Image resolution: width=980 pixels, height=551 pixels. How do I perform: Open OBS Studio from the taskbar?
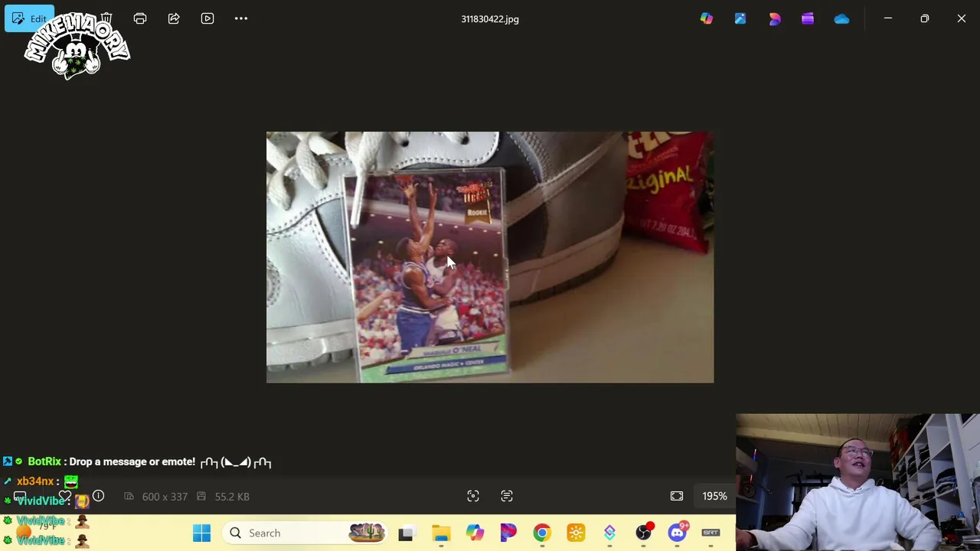coord(644,533)
